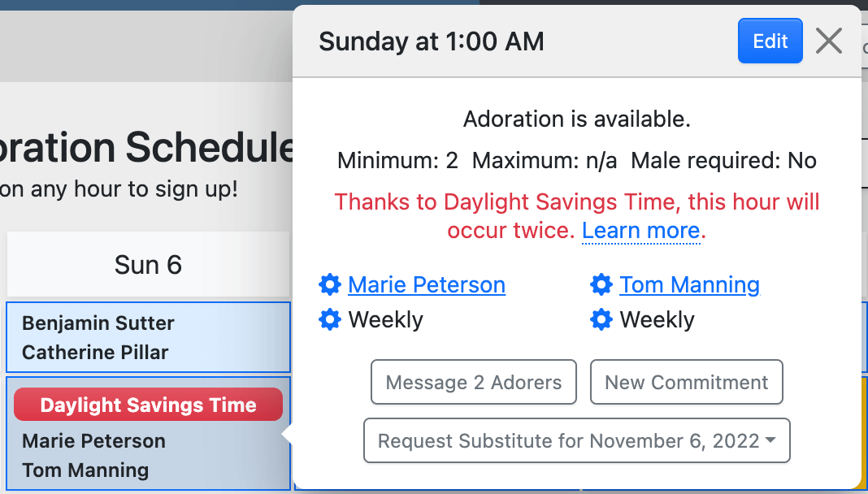Screen dimensions: 868x494
Task: Select the Benjamin Sutter and Catherine Pillar slot
Action: click(x=148, y=337)
